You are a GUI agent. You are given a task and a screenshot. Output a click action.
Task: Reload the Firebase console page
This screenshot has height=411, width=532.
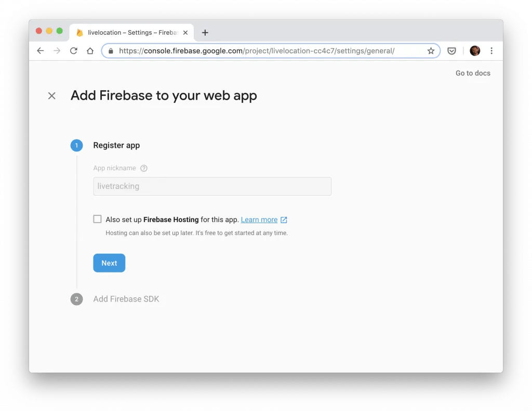[x=73, y=50]
